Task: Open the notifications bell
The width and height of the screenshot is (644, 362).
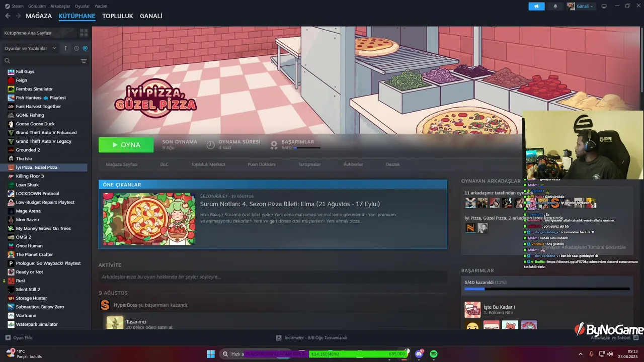Action: (555, 6)
